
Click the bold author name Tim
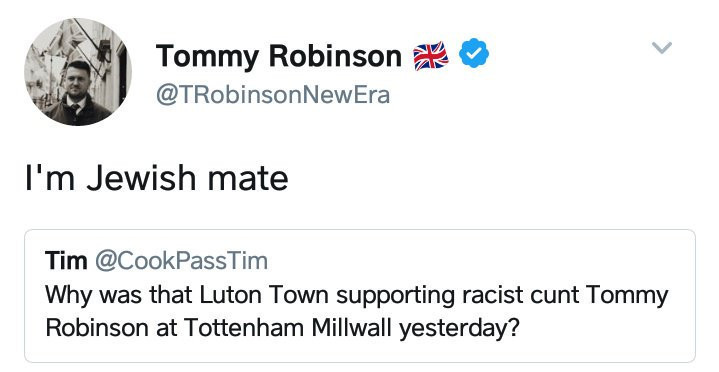click(66, 261)
